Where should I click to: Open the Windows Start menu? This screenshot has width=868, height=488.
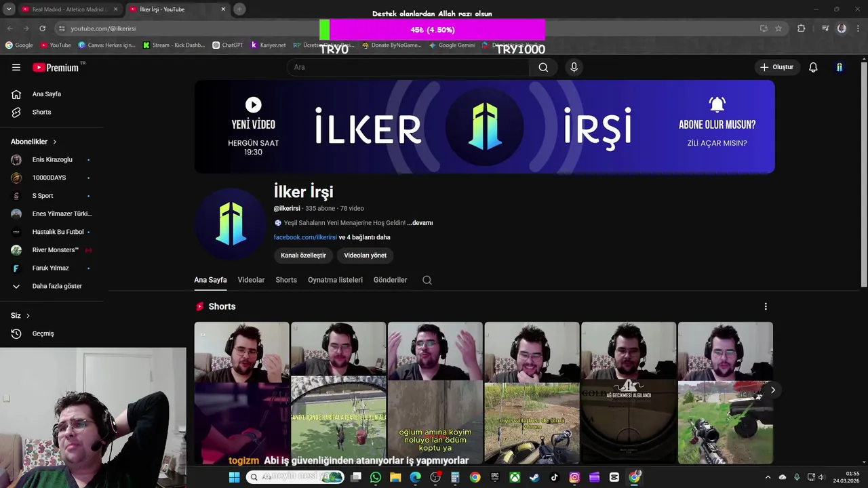234,477
